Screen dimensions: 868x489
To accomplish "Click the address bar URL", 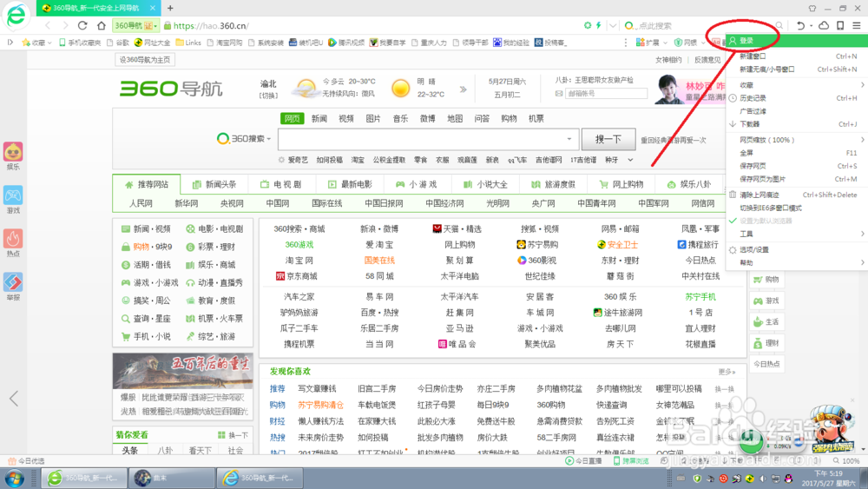I will click(211, 25).
